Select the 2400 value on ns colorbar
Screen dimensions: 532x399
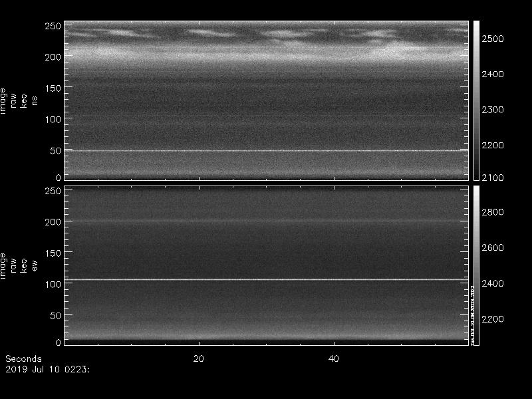(493, 74)
